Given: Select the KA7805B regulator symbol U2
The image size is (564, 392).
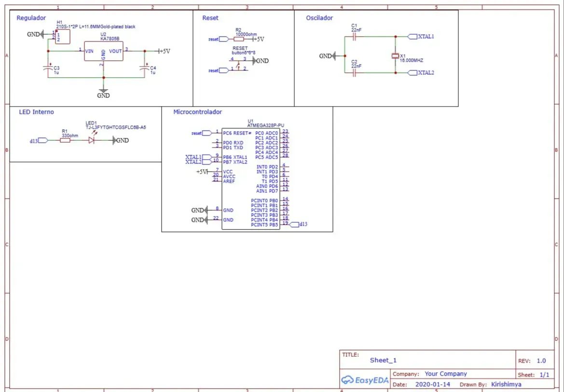Looking at the screenshot, I should click(104, 51).
